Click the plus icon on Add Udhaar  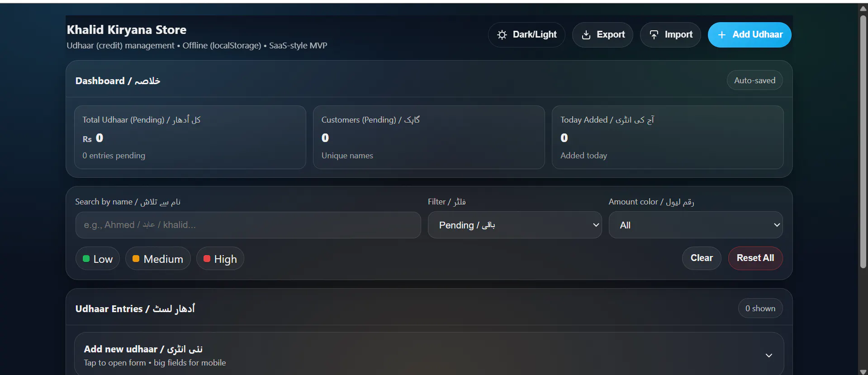pyautogui.click(x=722, y=35)
